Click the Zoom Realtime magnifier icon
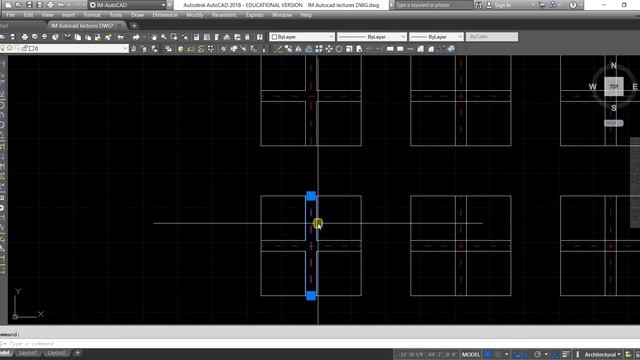640x360 pixels. click(x=164, y=37)
